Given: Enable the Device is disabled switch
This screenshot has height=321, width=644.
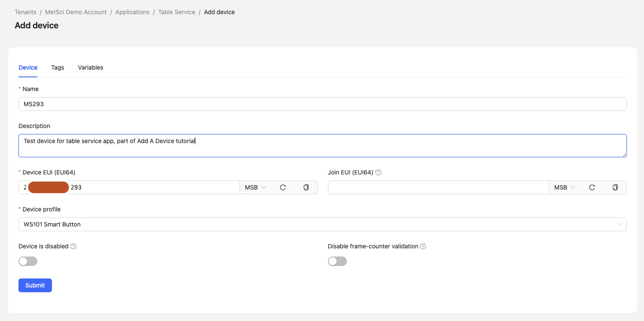Looking at the screenshot, I should click(x=27, y=261).
